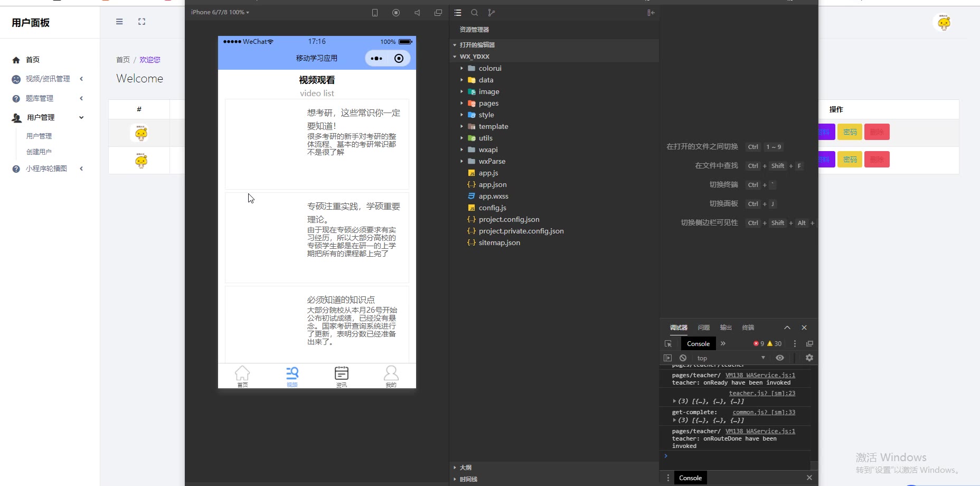Collapse 打开的编辑器 section
The image size is (980, 486).
click(554, 45)
